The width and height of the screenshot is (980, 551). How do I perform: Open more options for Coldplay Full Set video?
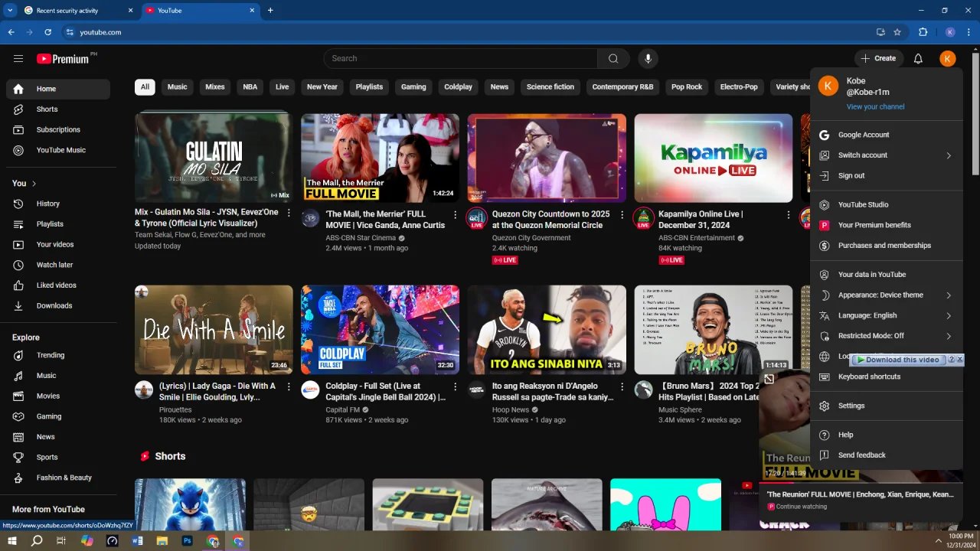pos(455,386)
